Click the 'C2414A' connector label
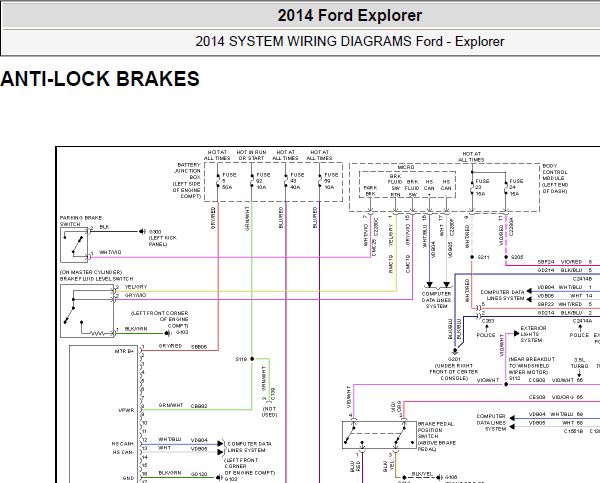 click(x=582, y=321)
